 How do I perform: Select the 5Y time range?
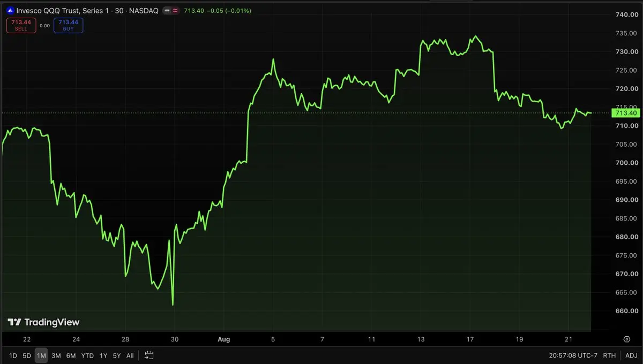tap(117, 355)
